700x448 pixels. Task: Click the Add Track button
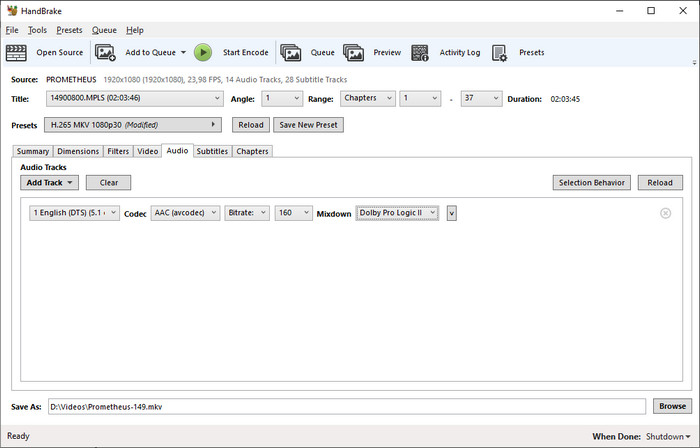[50, 183]
